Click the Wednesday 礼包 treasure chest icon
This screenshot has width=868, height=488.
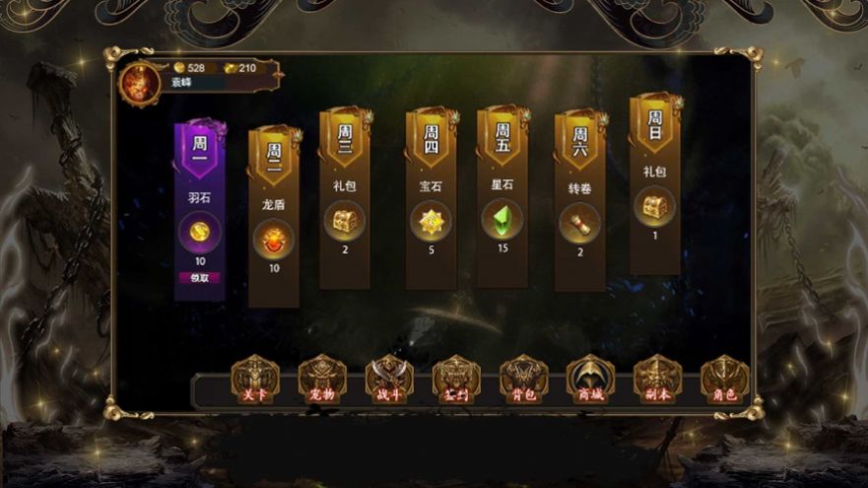click(x=344, y=221)
